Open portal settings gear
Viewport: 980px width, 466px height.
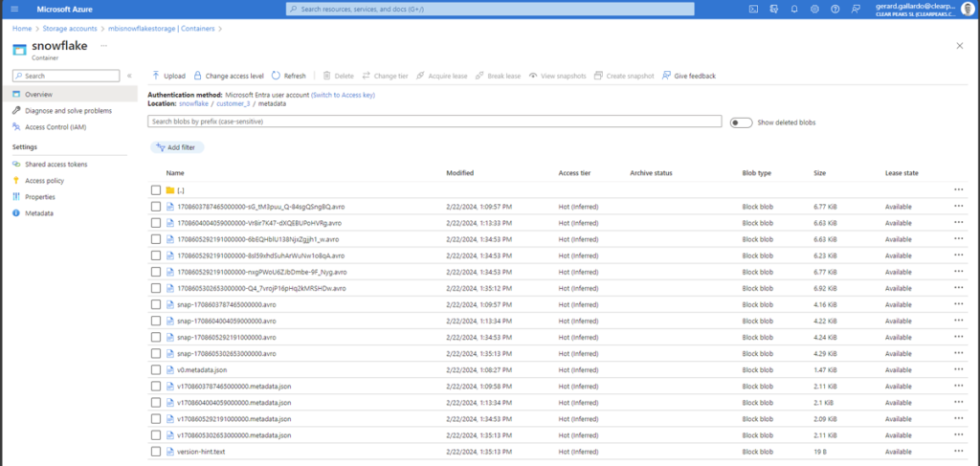click(815, 10)
